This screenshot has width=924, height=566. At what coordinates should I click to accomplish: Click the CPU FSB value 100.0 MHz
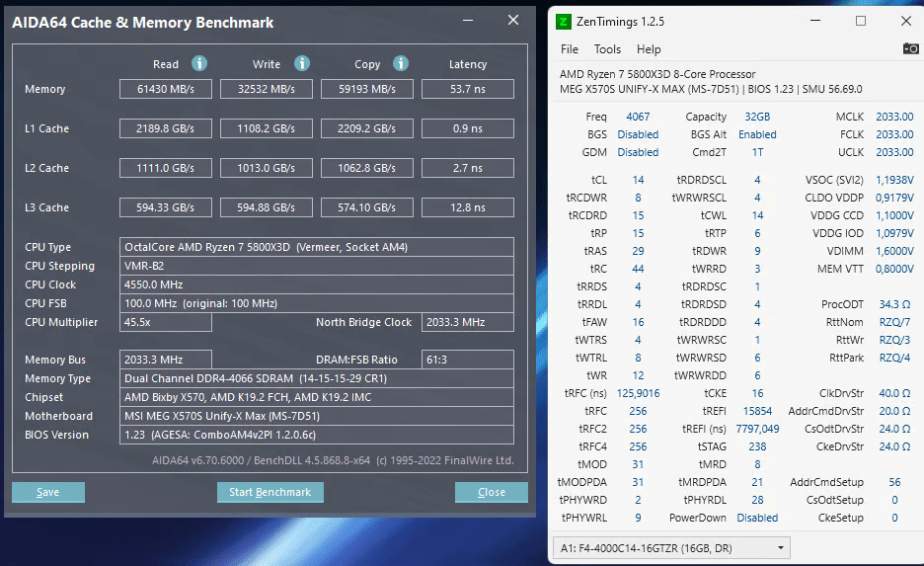click(317, 303)
